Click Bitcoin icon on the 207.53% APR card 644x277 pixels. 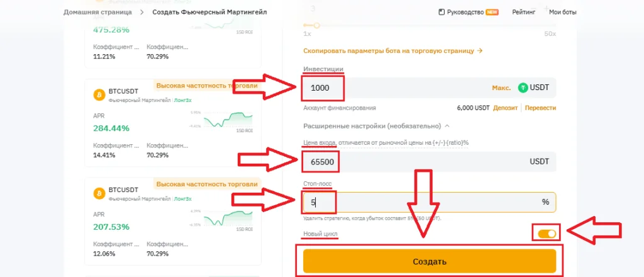[99, 193]
